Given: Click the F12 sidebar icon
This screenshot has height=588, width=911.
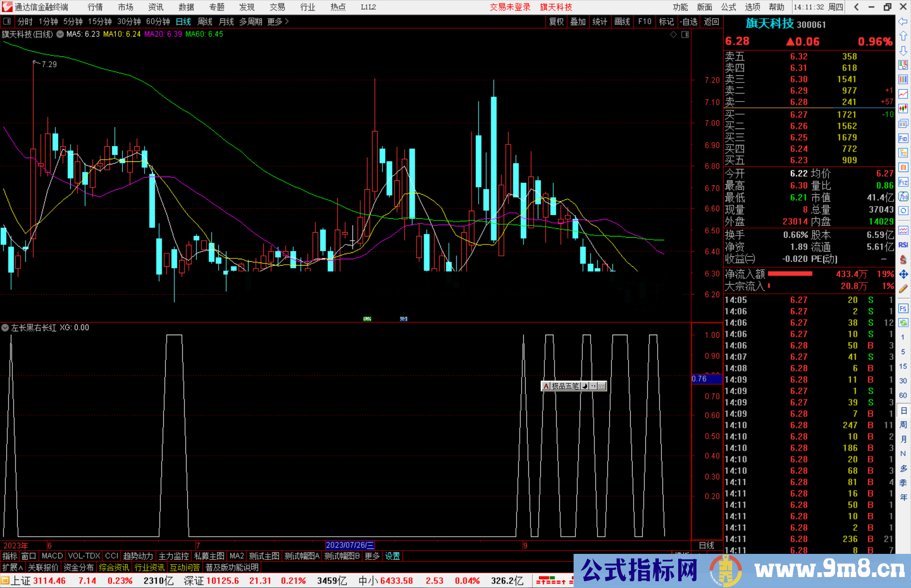Looking at the screenshot, I should coord(903,182).
